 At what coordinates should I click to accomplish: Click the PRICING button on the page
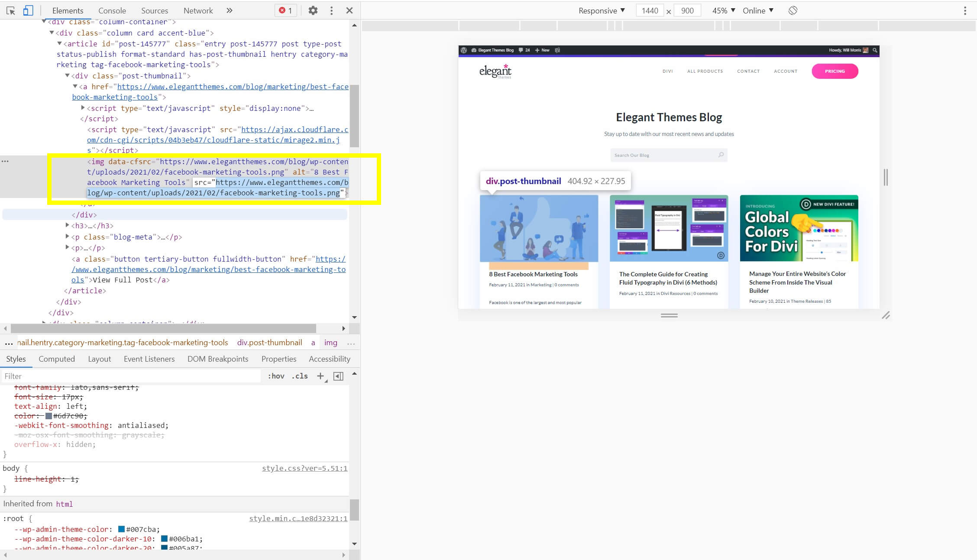(835, 71)
